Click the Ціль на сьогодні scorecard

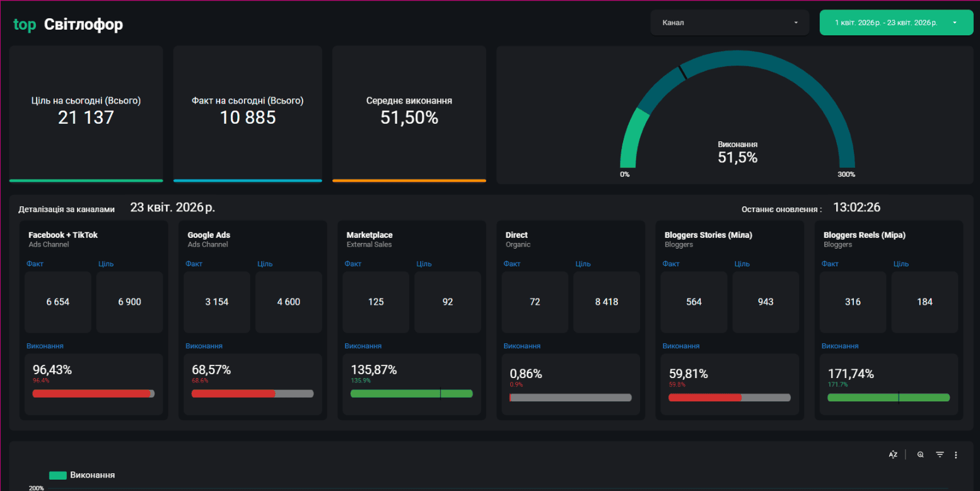coord(86,114)
